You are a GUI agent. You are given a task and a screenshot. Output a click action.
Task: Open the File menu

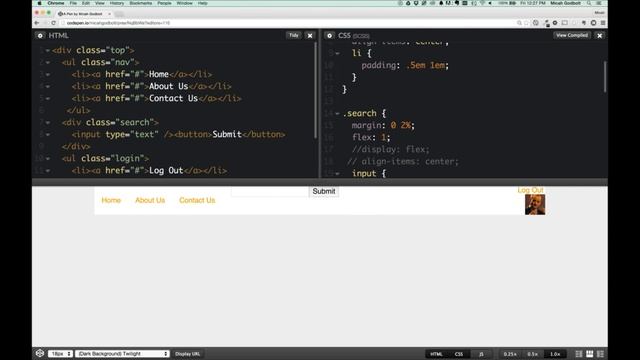[73, 3]
